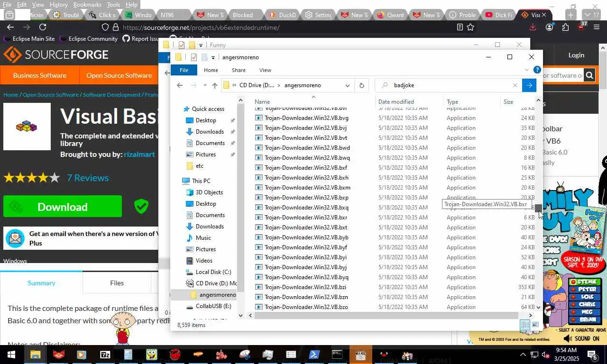Open PowerShell from the taskbar

(x=314, y=355)
